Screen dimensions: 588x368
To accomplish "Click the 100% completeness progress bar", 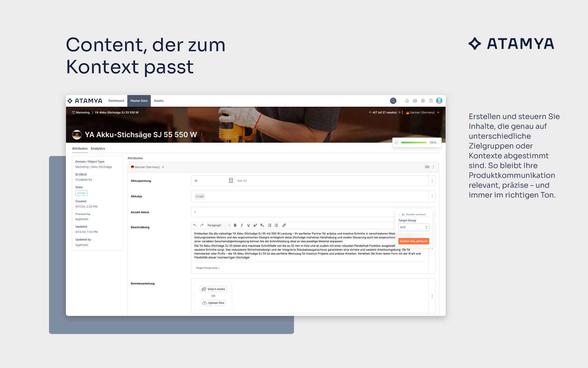I will tap(414, 143).
